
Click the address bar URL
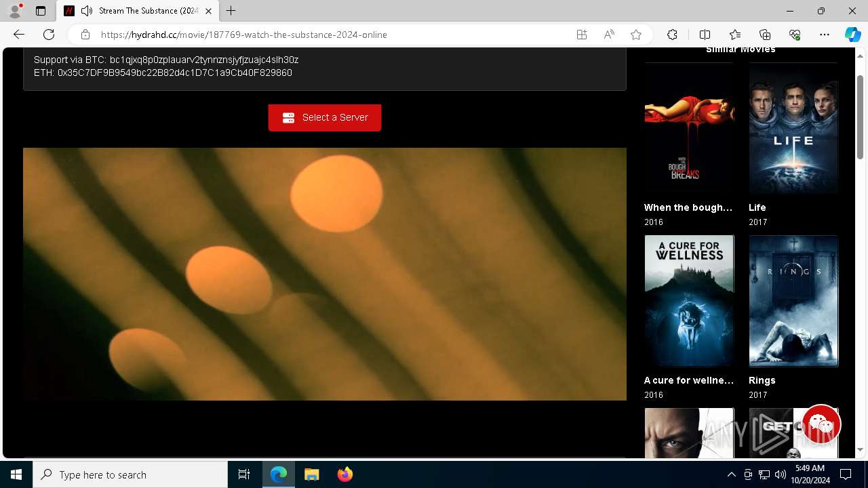[244, 35]
